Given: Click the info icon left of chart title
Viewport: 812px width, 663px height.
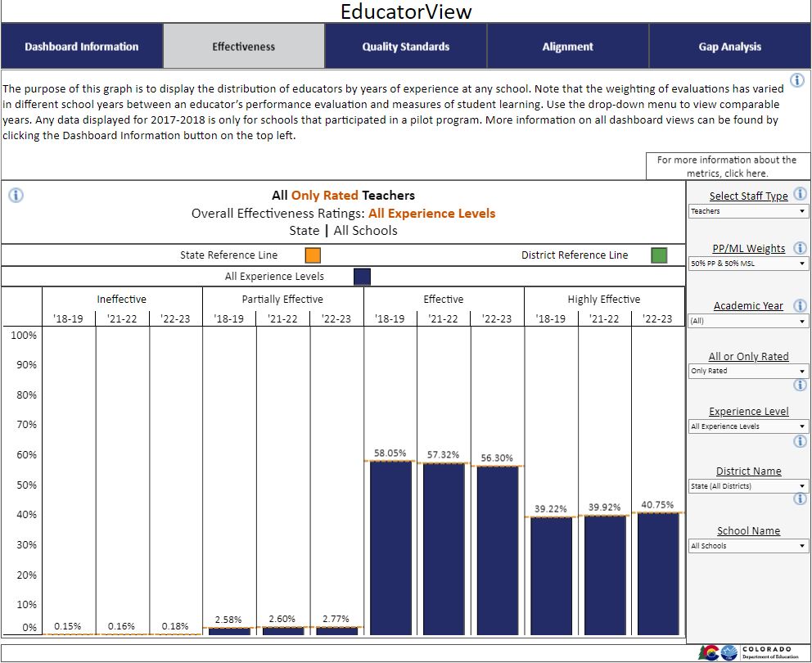Looking at the screenshot, I should pyautogui.click(x=16, y=196).
